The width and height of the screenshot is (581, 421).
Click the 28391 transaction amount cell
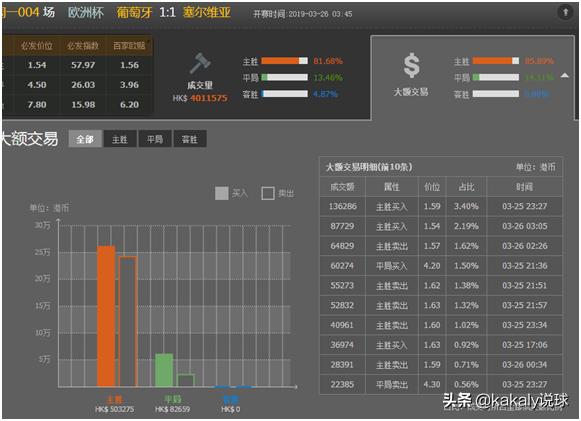tap(342, 365)
